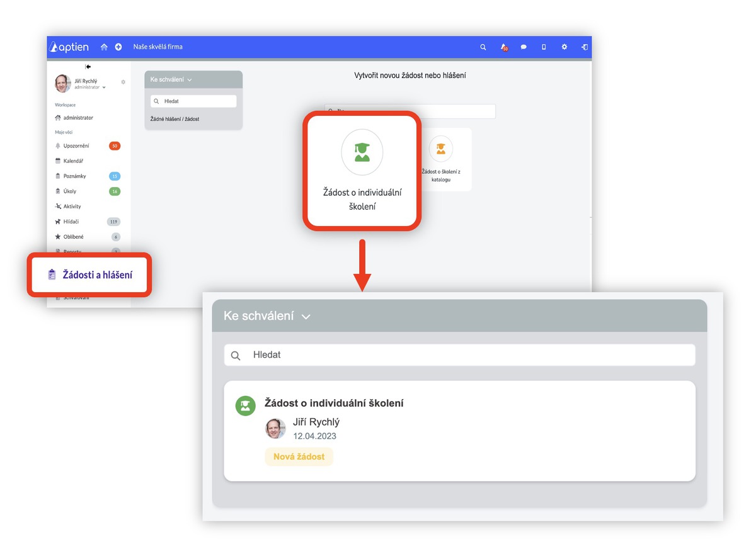Click the name Jiří Rychlý on the request entry

(x=316, y=422)
